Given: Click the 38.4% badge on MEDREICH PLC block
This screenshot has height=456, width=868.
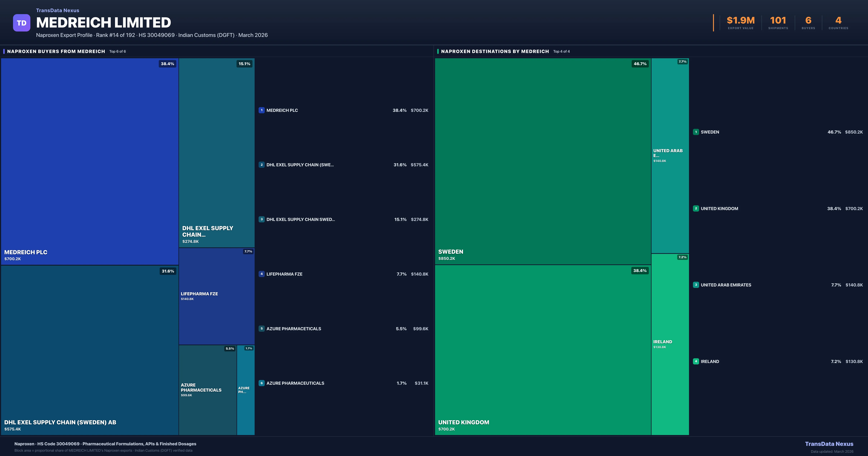Looking at the screenshot, I should click(167, 64).
